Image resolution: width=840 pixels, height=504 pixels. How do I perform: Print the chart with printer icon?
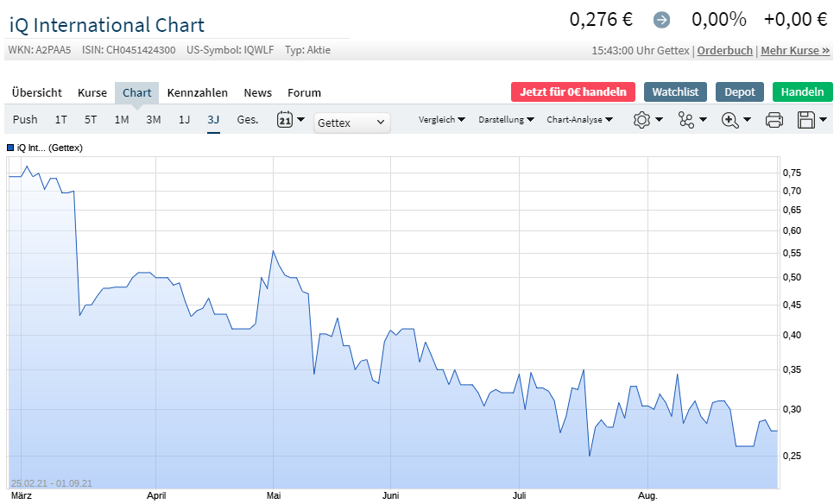click(x=774, y=121)
